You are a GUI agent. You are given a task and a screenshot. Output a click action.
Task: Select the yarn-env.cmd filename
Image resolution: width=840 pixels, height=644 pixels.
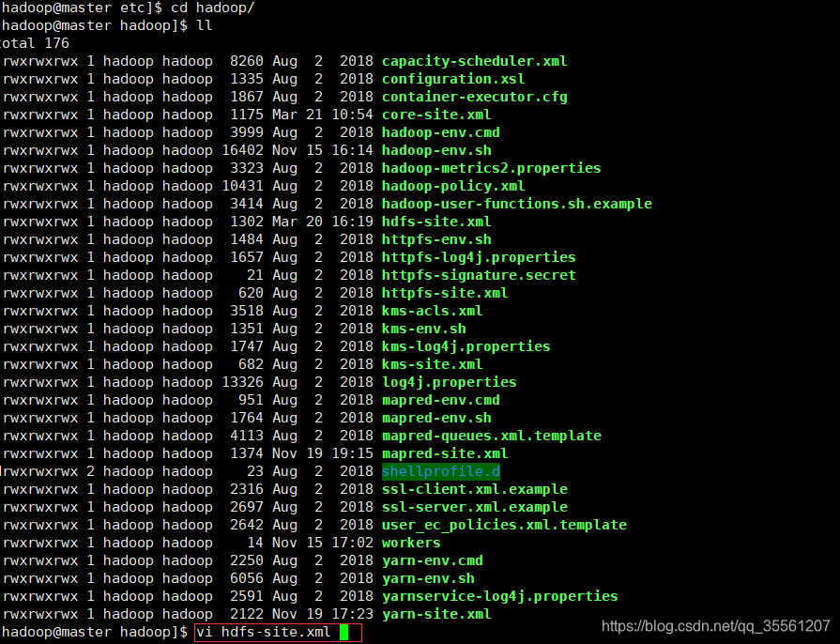pyautogui.click(x=432, y=560)
